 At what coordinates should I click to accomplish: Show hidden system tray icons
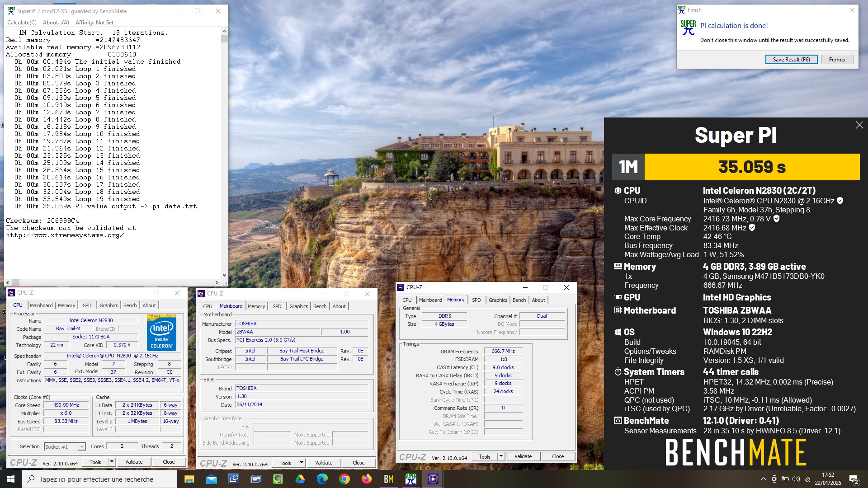coord(763,479)
